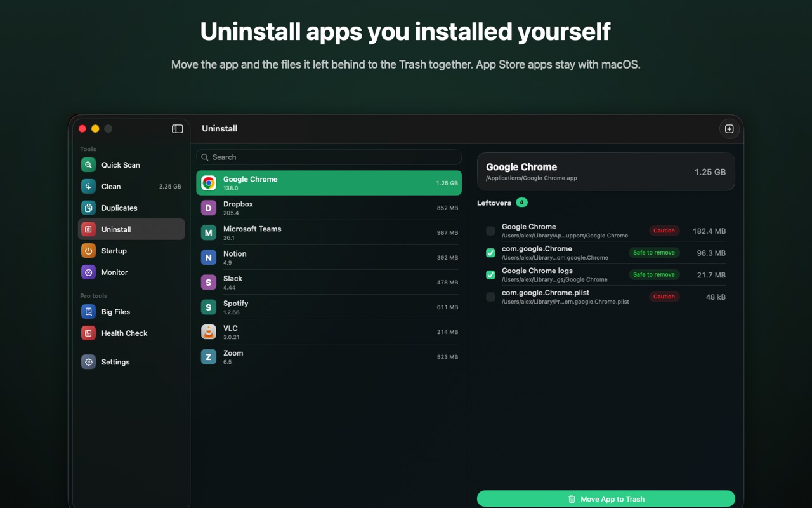The image size is (812, 508).
Task: Open Big Files from the sidebar
Action: pyautogui.click(x=131, y=312)
